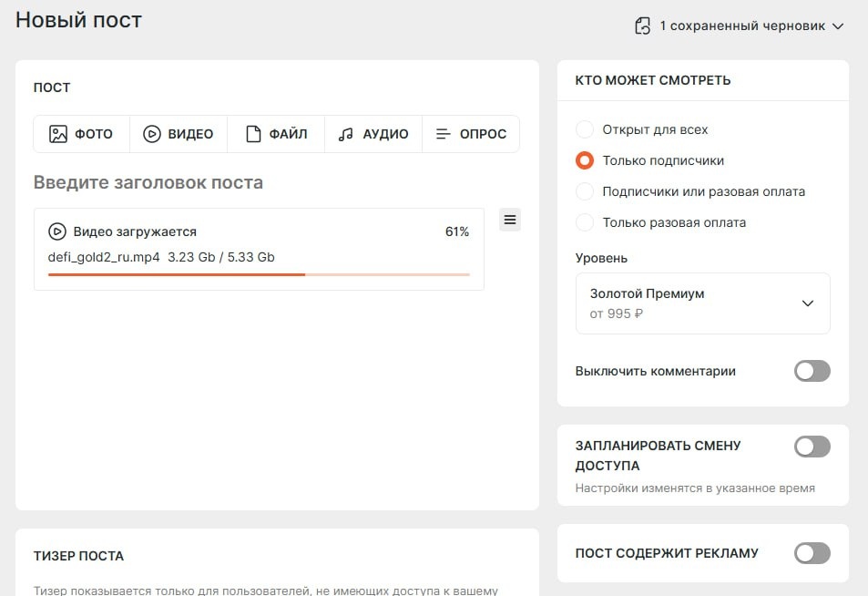Open the hamburger menu beside video block
The height and width of the screenshot is (596, 868).
(x=510, y=220)
